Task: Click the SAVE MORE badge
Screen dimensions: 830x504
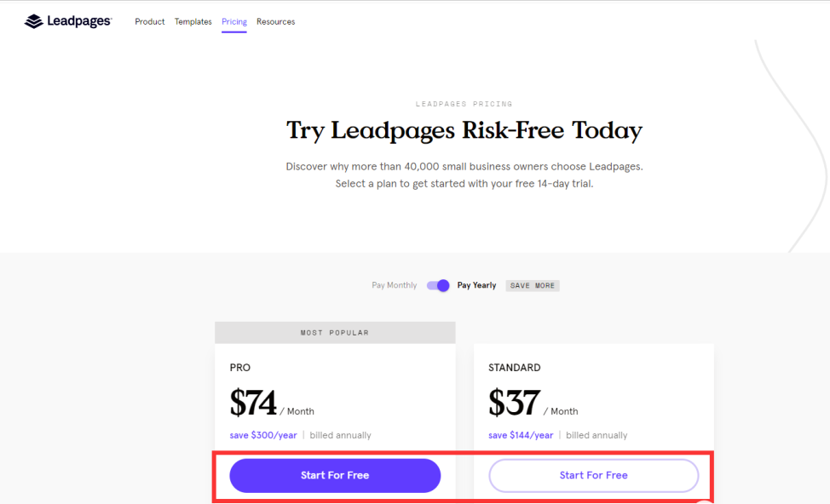Action: pos(533,286)
